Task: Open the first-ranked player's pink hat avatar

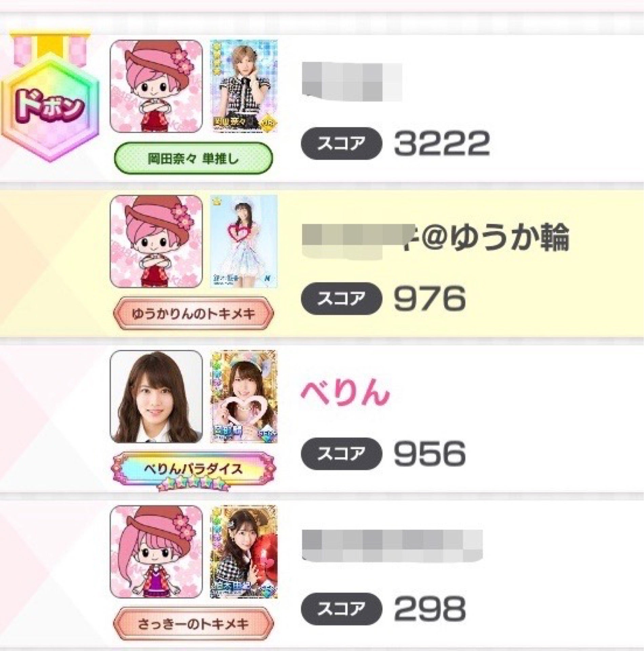Action: click(x=156, y=86)
